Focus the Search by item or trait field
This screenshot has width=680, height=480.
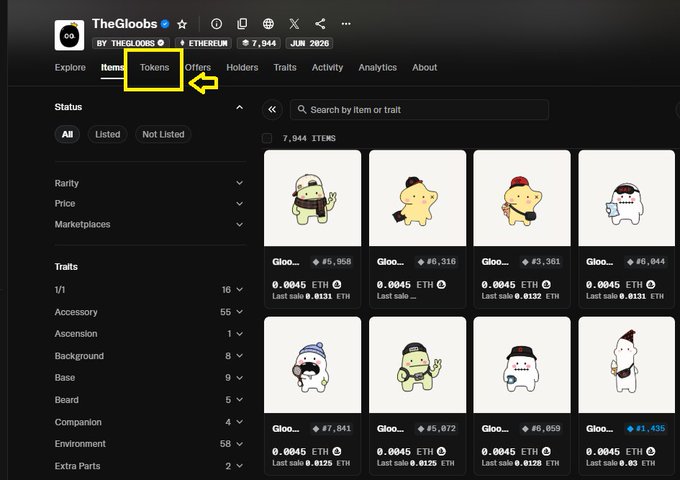pyautogui.click(x=419, y=110)
